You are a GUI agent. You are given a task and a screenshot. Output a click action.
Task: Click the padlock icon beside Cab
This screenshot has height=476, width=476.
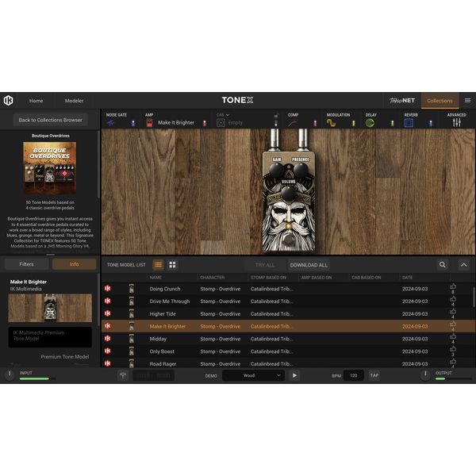point(276,116)
